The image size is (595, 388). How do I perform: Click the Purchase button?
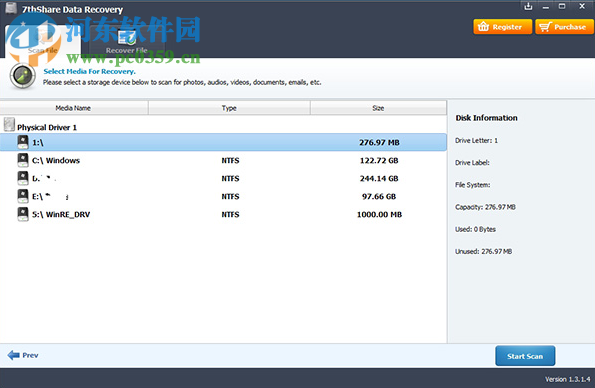[x=564, y=27]
